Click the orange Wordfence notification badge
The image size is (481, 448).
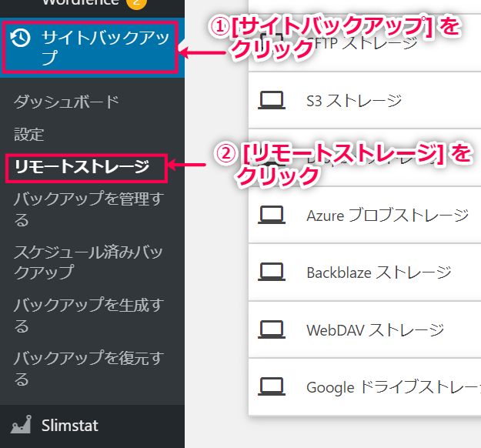tap(136, 2)
